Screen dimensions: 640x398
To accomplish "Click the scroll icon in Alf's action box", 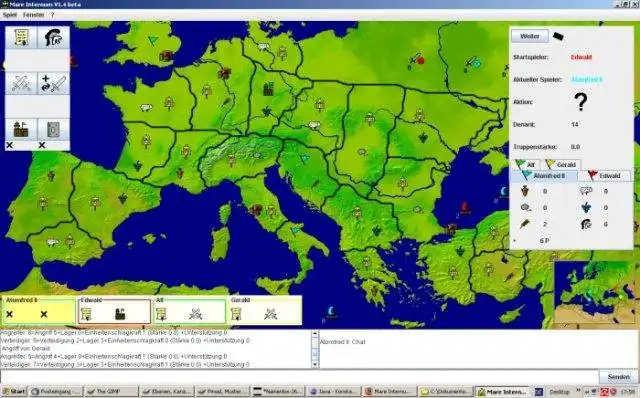I will (162, 314).
